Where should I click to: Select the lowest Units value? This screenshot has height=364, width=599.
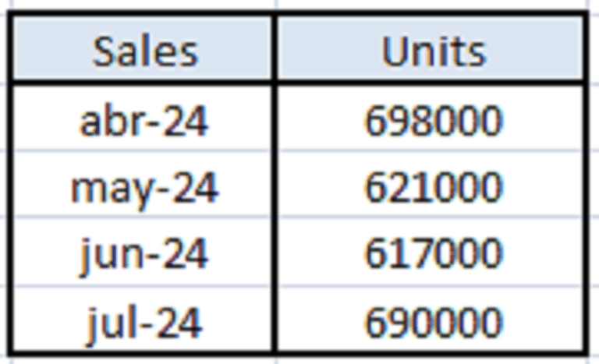pyautogui.click(x=433, y=255)
